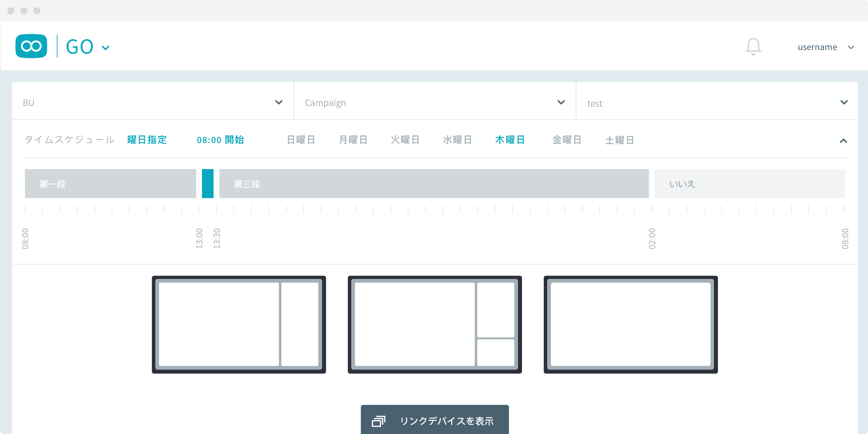Select the 水曜日 day tab
Image resolution: width=868 pixels, height=434 pixels.
tap(457, 140)
